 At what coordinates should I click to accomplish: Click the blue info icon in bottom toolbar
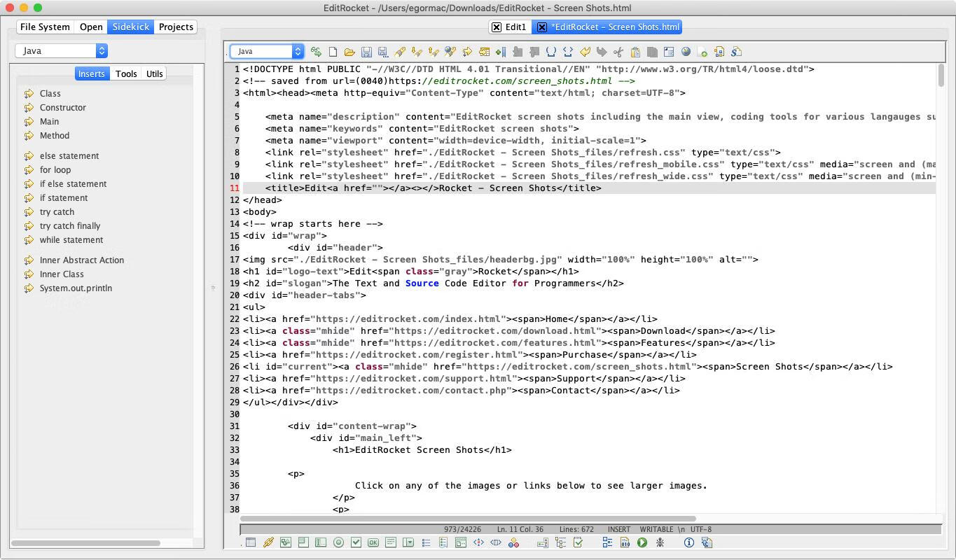click(x=688, y=542)
